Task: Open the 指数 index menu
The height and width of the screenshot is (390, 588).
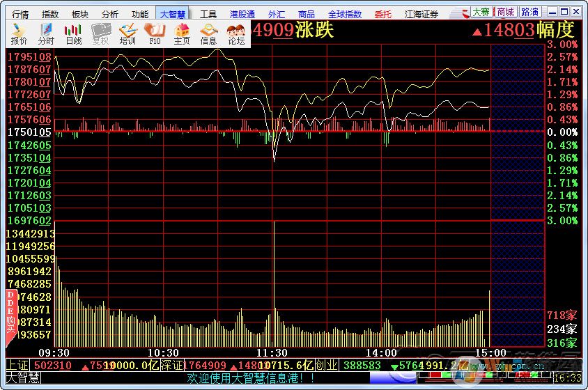Action: pos(50,13)
